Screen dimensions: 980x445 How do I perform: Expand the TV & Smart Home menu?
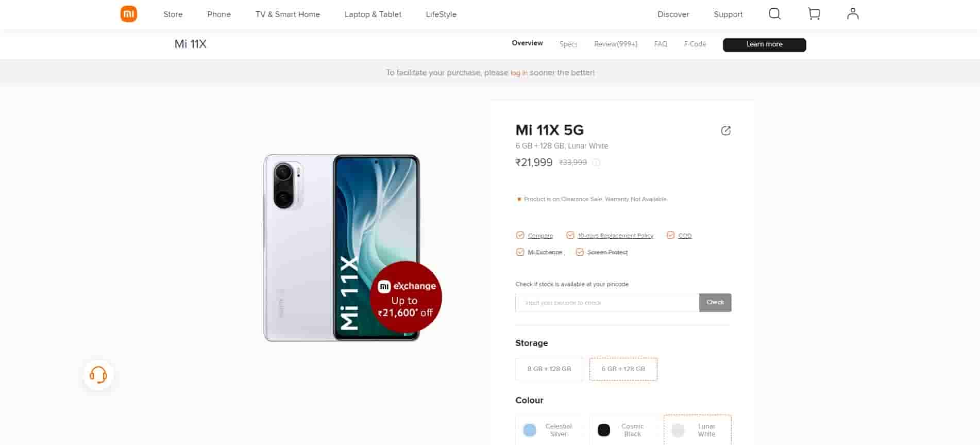tap(288, 14)
